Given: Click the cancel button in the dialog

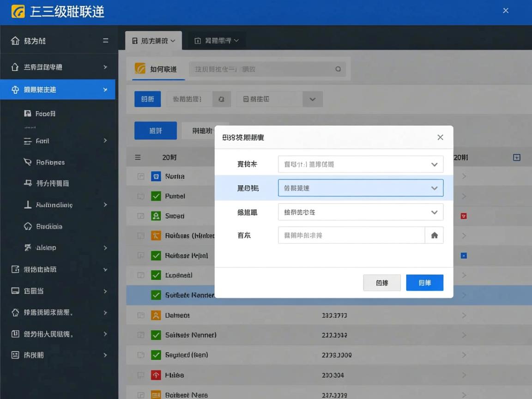Looking at the screenshot, I should pyautogui.click(x=382, y=283).
